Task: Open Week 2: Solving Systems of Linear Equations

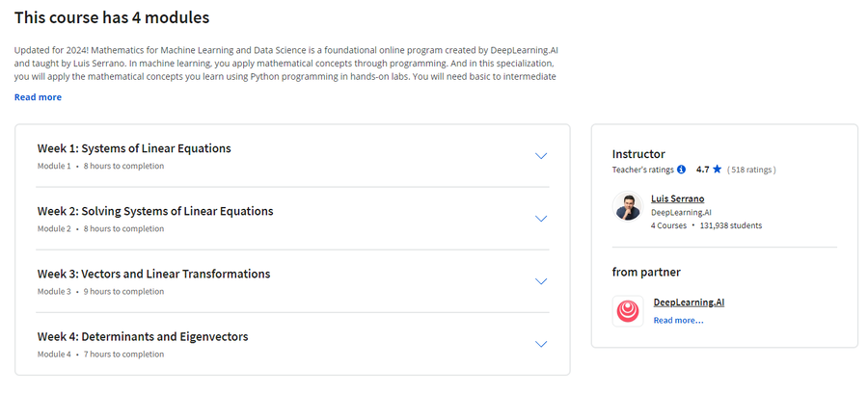Action: point(155,211)
